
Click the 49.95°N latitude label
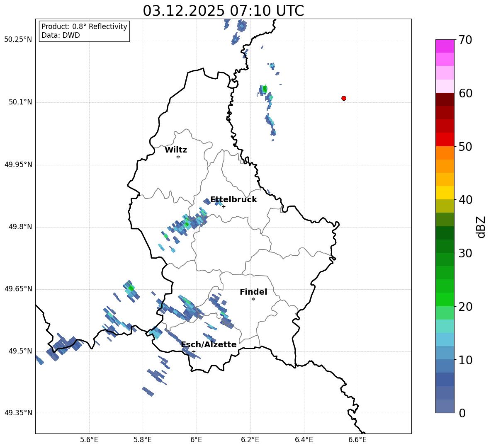coord(18,164)
